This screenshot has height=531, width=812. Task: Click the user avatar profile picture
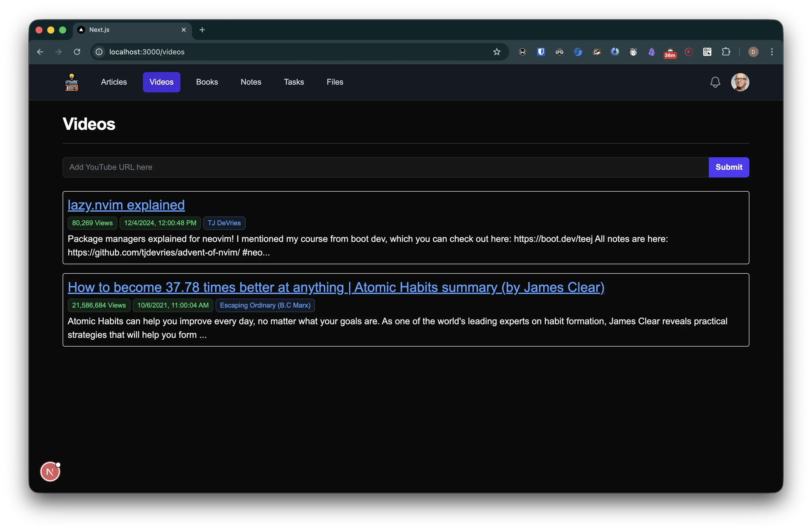click(740, 82)
